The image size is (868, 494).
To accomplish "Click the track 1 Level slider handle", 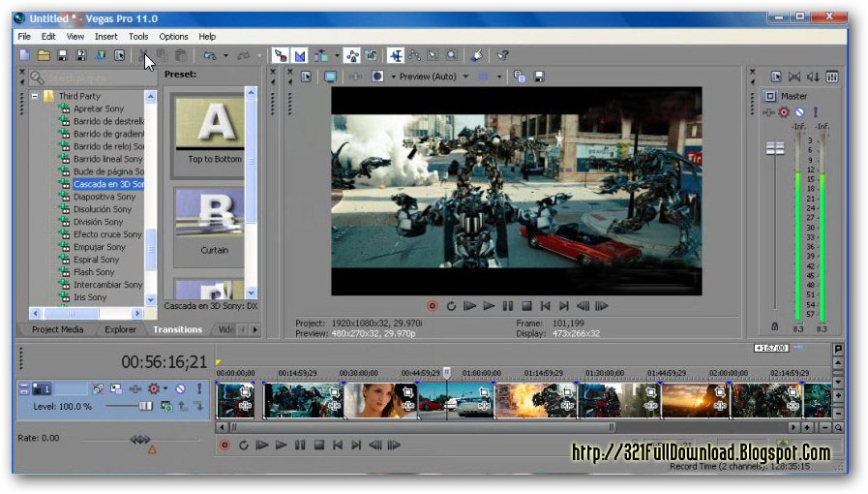I will 145,406.
